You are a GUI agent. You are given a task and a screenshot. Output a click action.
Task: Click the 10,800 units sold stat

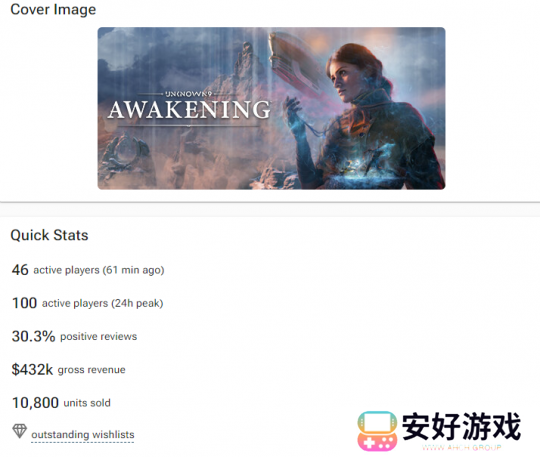pos(61,403)
